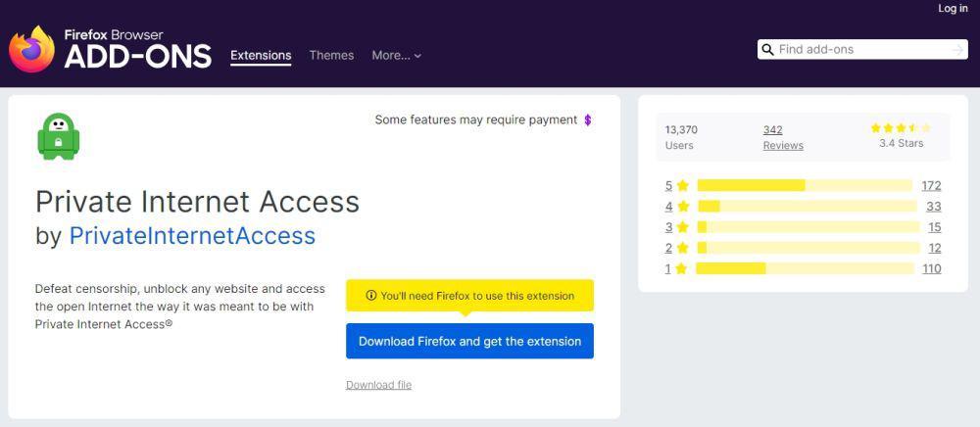Viewport: 980px width, 427px height.
Task: Click the Defeat censorship description text
Action: pos(180,307)
